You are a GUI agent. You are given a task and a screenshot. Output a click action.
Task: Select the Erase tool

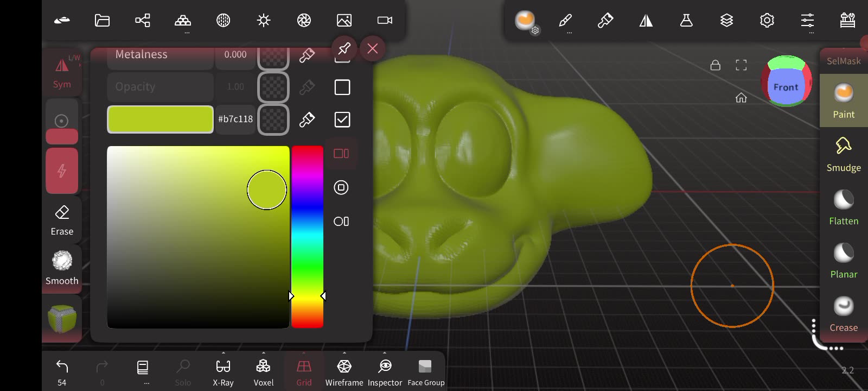point(62,220)
